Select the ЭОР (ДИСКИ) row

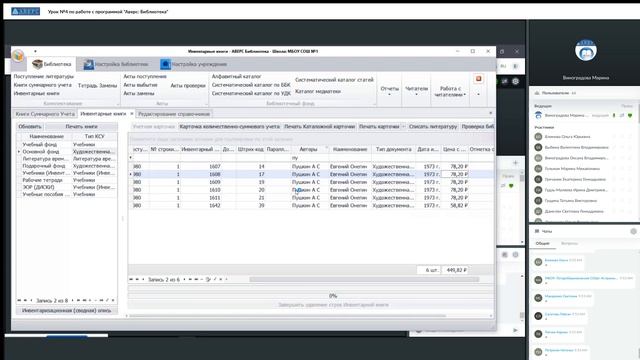pyautogui.click(x=67, y=187)
